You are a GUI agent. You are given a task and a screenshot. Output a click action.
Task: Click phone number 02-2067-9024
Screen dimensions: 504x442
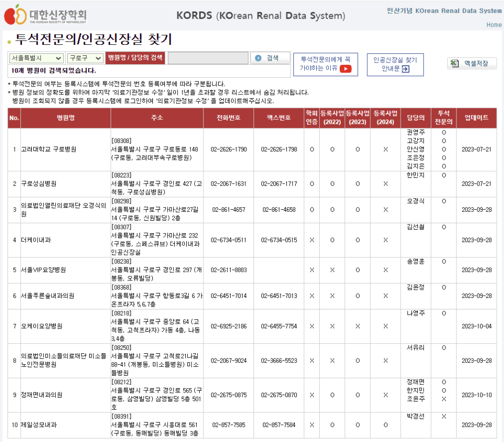[x=229, y=361]
